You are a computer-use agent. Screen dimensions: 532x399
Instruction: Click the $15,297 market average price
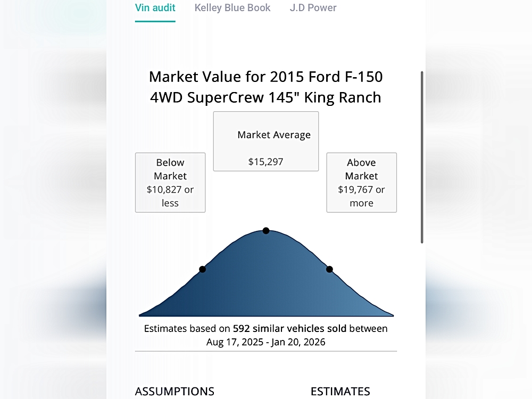[x=265, y=162]
